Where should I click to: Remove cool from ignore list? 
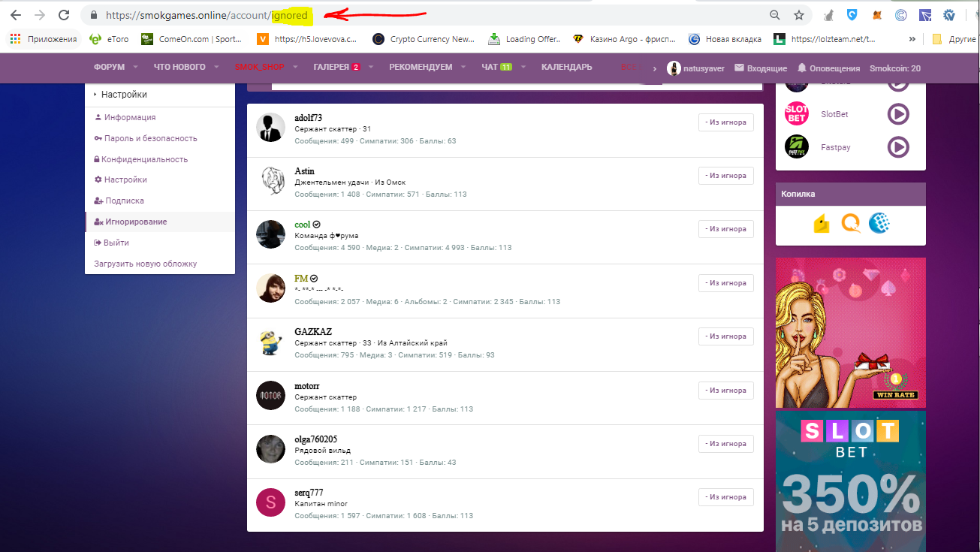point(725,228)
